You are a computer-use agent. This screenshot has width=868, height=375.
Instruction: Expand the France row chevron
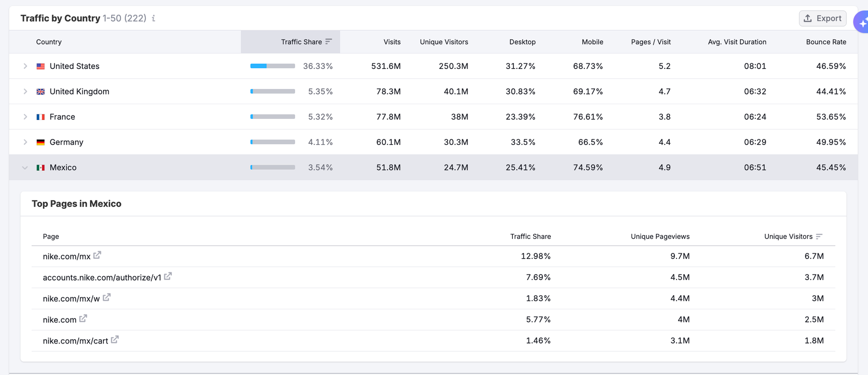25,117
